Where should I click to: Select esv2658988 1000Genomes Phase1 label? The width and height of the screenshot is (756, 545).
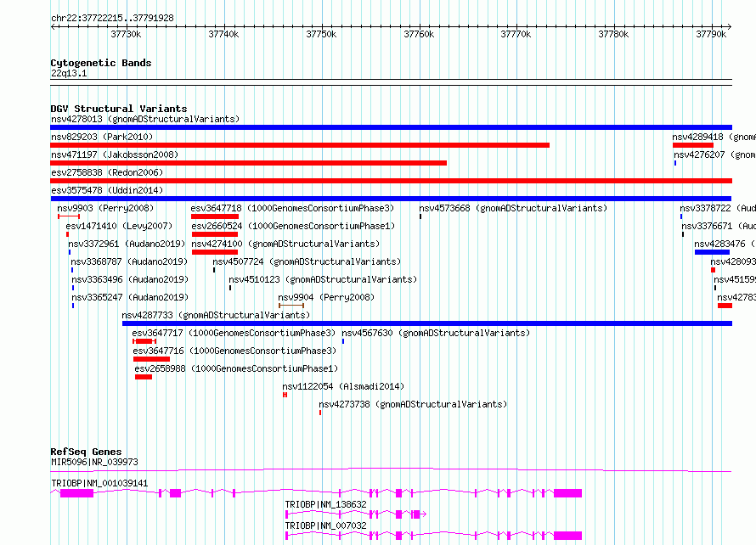236,368
